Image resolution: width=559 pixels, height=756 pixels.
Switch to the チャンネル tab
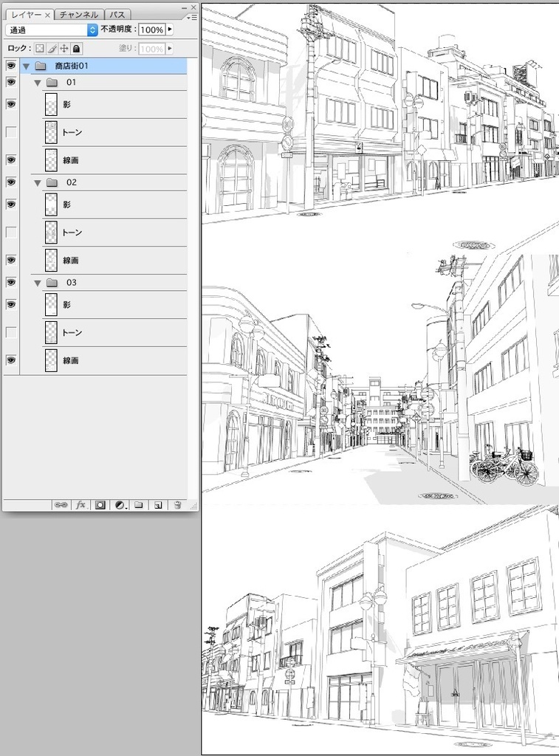(x=78, y=15)
